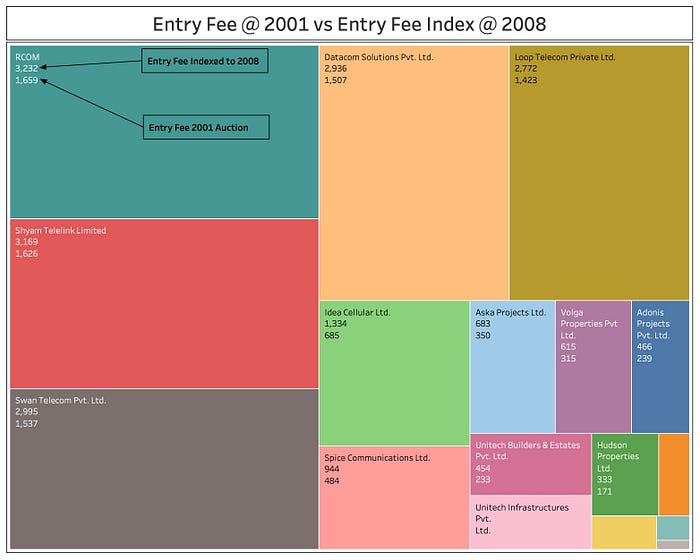Screen dimensions: 700x560
Task: Click Aska Projects value 350
Action: 483,335
